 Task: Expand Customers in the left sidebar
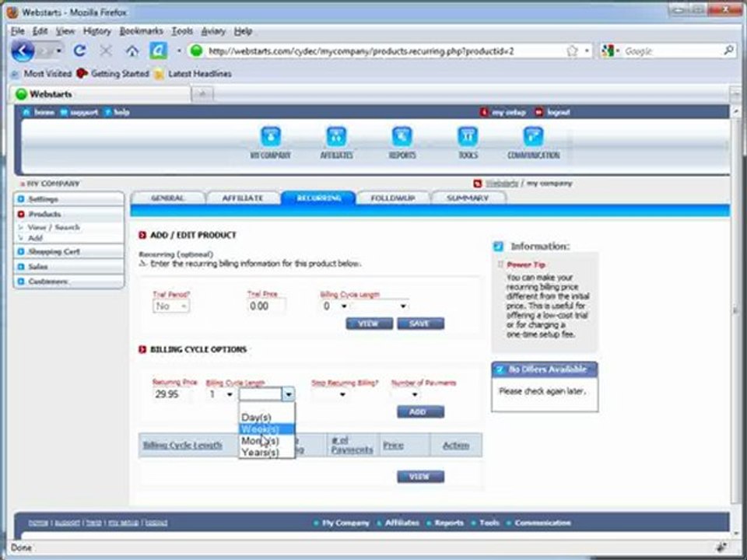tap(69, 282)
